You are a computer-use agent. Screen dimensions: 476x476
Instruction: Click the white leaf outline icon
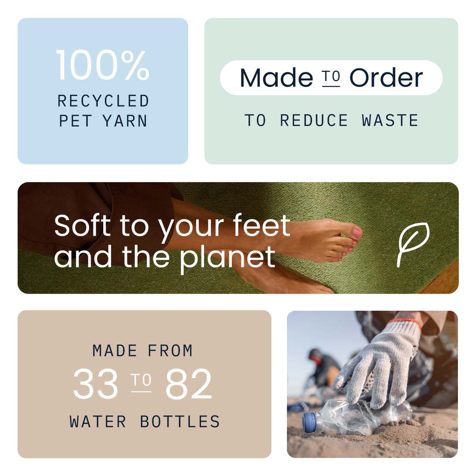coord(413,245)
